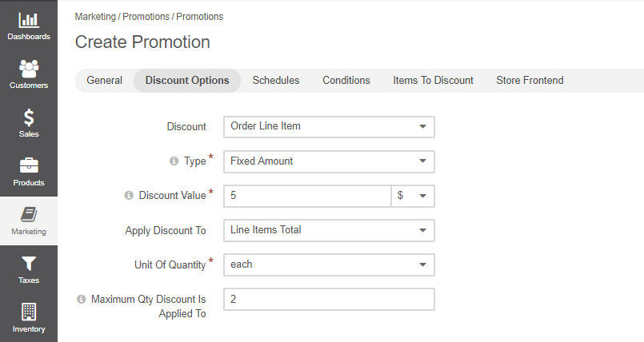Viewport: 644px width, 342px height.
Task: Open the Dashboards sidebar icon
Action: point(29,20)
